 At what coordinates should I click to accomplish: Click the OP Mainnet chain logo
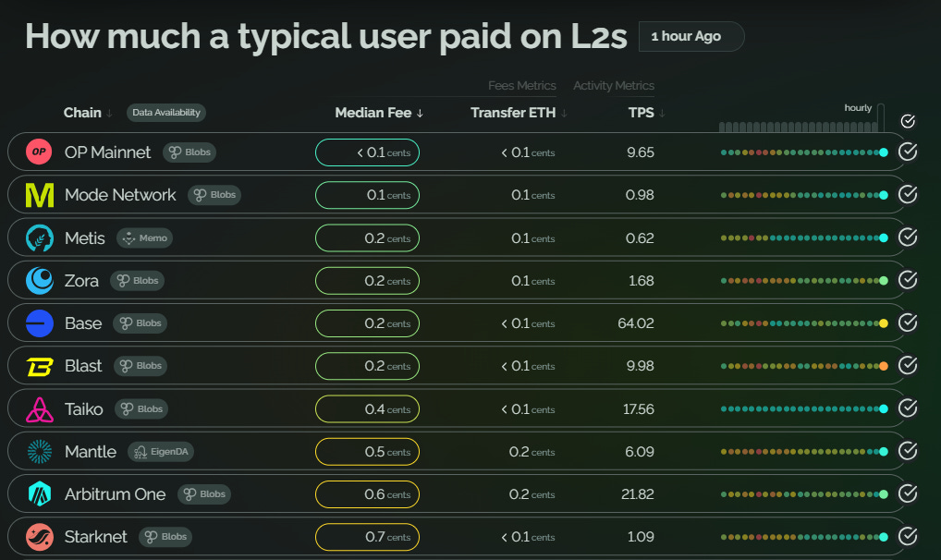(39, 152)
